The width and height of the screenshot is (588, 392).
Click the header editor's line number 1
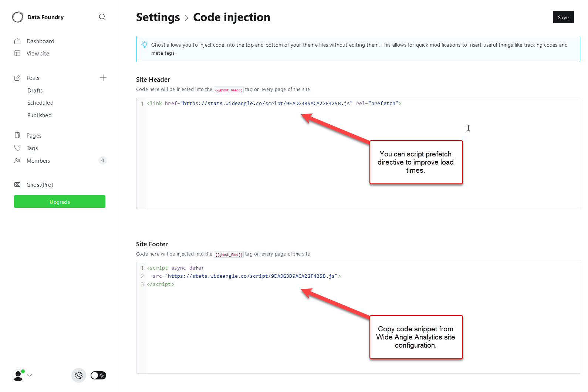[142, 104]
